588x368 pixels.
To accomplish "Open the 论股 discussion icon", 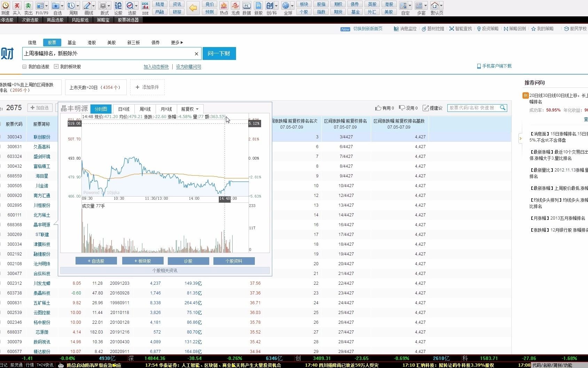I will tap(118, 6).
